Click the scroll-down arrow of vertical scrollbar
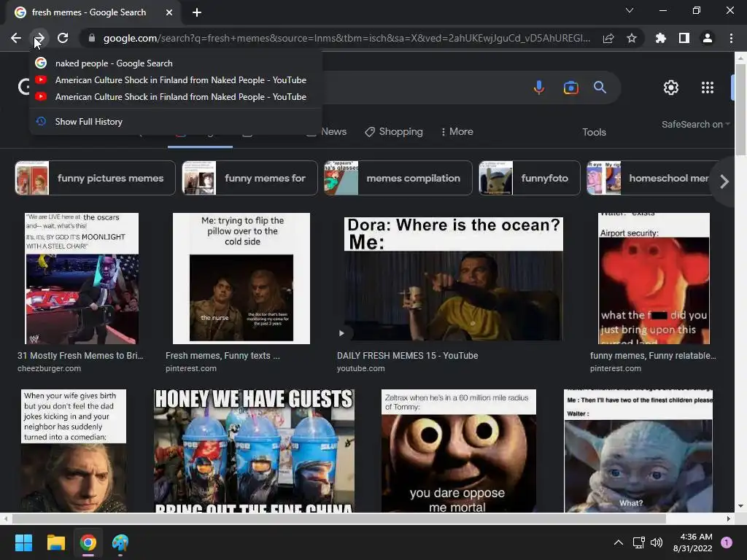Viewport: 747px width, 560px height. pyautogui.click(x=740, y=506)
